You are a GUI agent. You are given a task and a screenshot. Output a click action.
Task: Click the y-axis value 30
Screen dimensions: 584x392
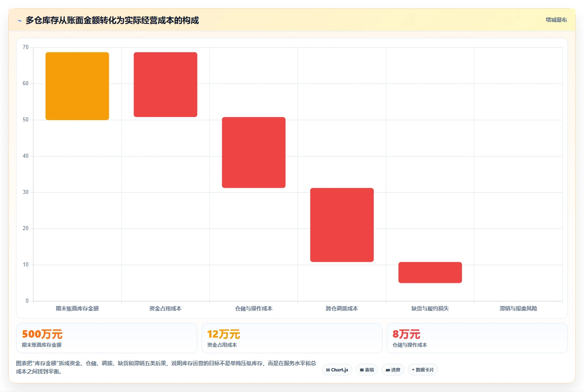pyautogui.click(x=26, y=192)
